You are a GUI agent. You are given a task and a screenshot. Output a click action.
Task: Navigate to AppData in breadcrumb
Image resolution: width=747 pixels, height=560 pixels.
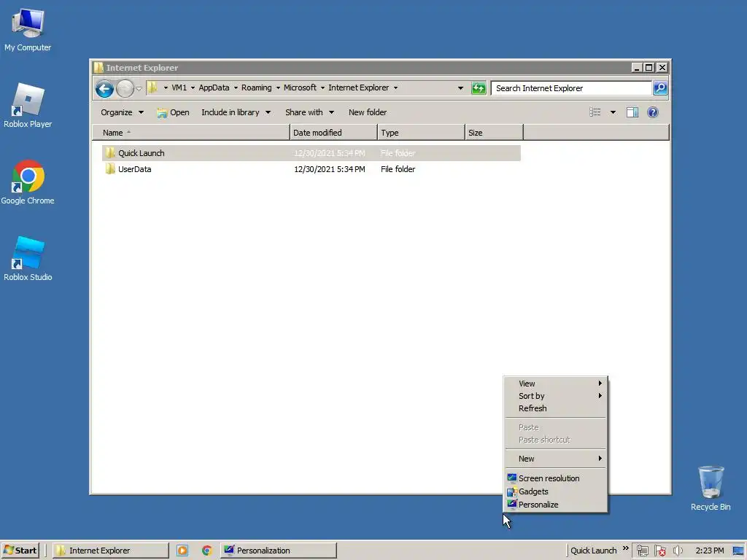coord(214,87)
